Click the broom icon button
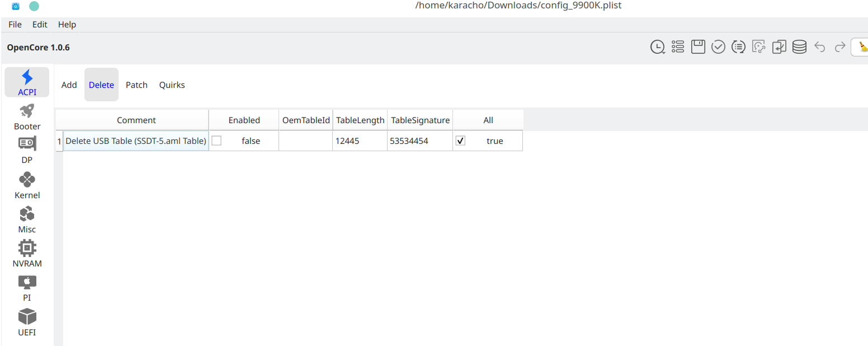This screenshot has height=346, width=868. tap(861, 47)
